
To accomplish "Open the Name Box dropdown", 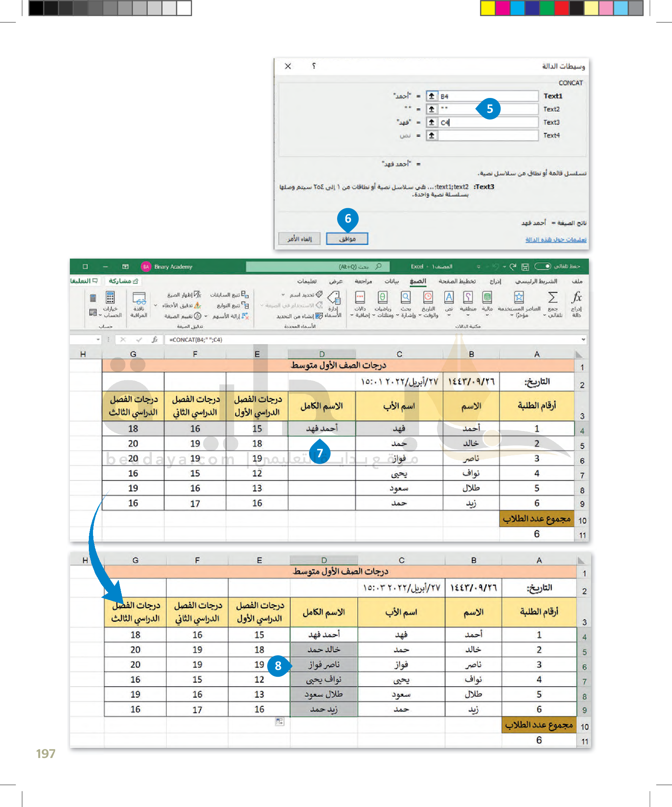I will click(98, 340).
